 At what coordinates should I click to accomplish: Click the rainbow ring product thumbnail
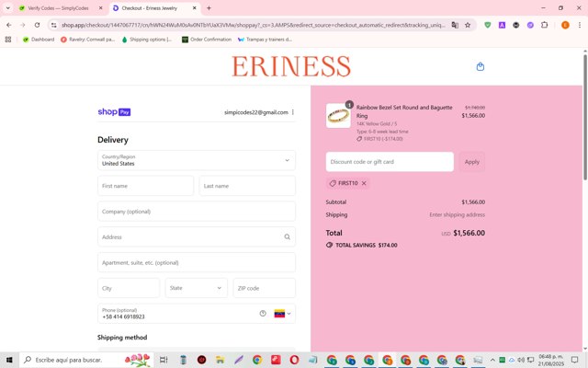pyautogui.click(x=338, y=116)
